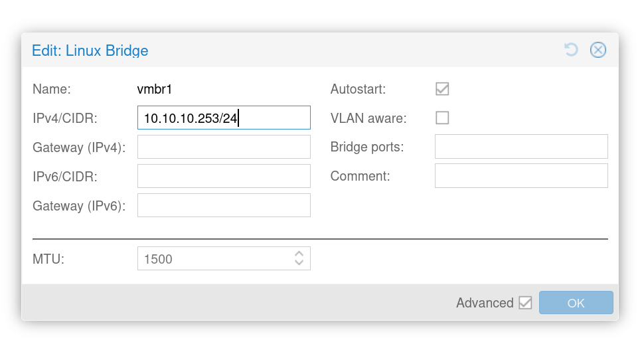Click the reset form icon in header
644x352 pixels.
coord(571,50)
